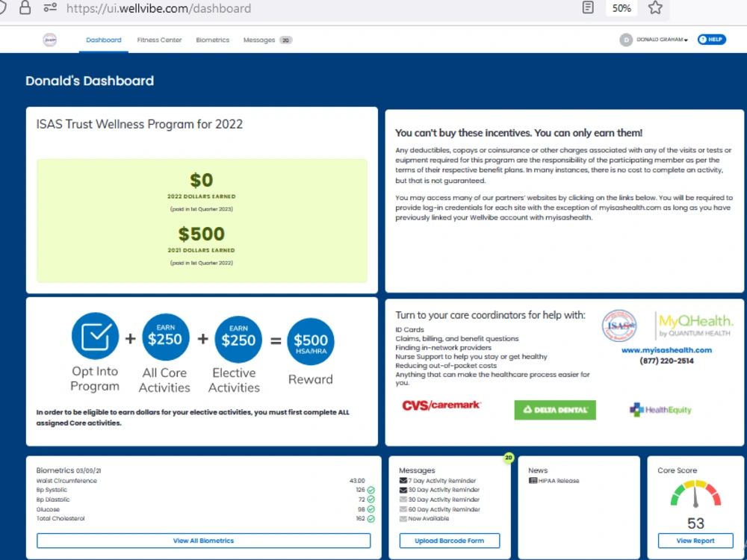
Task: Open the Messages tab
Action: (259, 40)
